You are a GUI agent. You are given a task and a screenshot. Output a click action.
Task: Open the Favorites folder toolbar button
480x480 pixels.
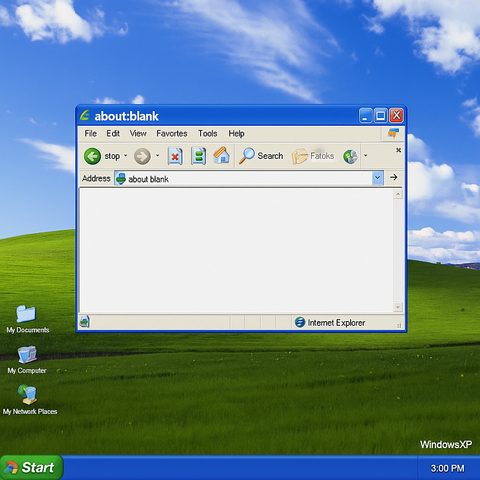click(x=313, y=156)
